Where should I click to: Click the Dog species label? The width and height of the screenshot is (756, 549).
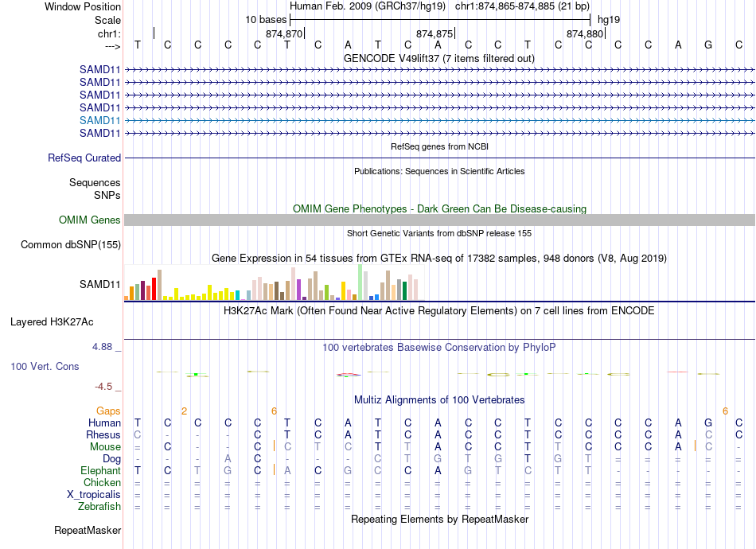(x=111, y=459)
